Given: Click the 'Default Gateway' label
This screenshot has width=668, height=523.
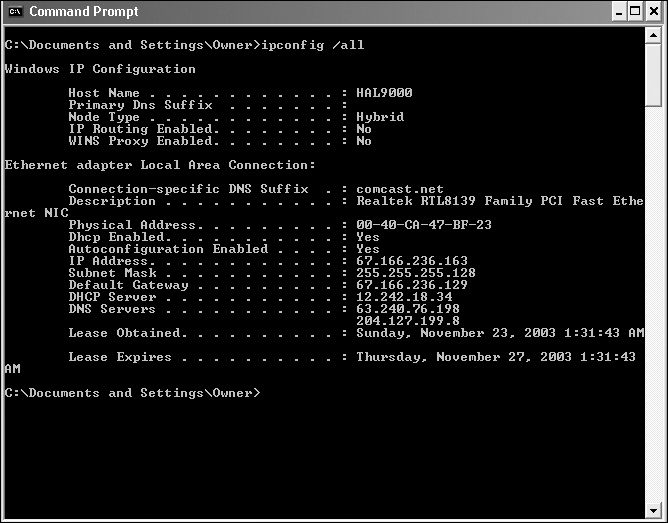Looking at the screenshot, I should tap(128, 285).
